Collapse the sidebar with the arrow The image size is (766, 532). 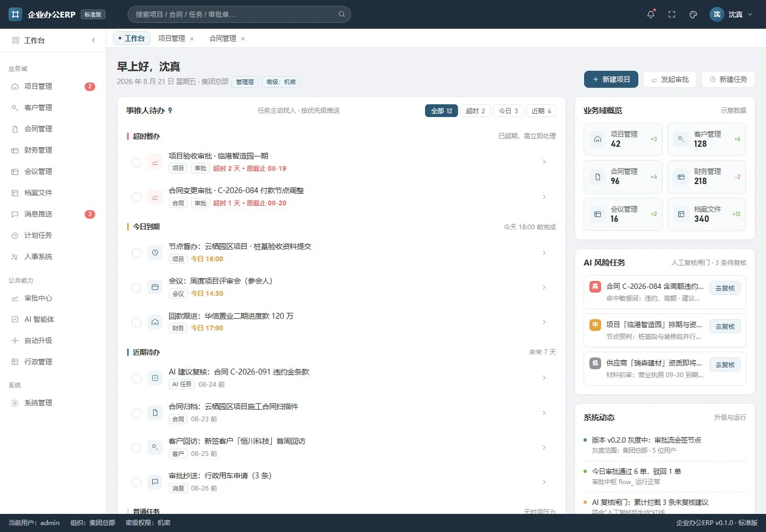point(94,40)
